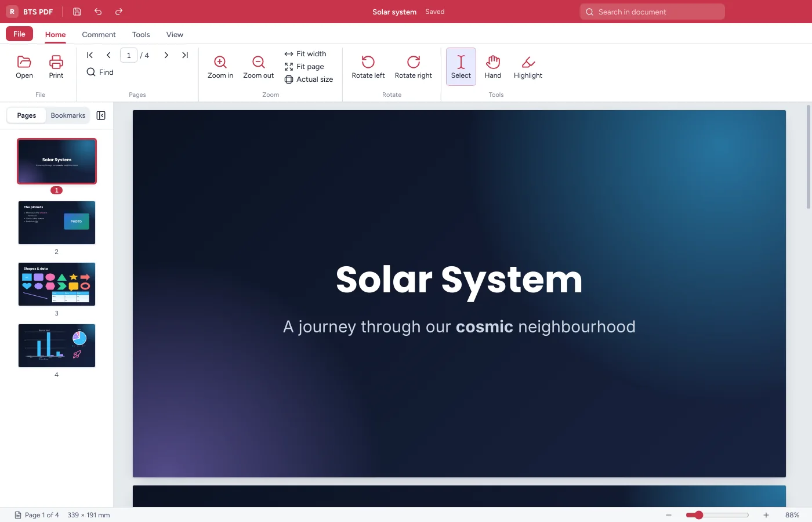The width and height of the screenshot is (812, 522).
Task: Switch to the View tab
Action: pyautogui.click(x=175, y=35)
